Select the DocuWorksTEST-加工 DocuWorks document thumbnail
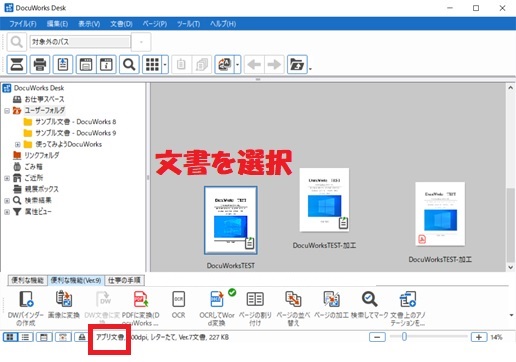The image size is (516, 362). click(324, 200)
